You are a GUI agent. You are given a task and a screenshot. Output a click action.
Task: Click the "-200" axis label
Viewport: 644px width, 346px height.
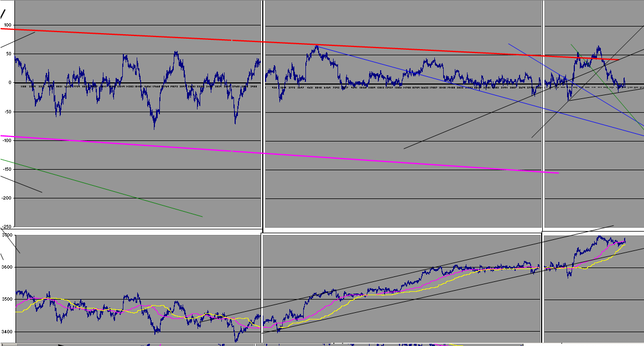(x=7, y=198)
